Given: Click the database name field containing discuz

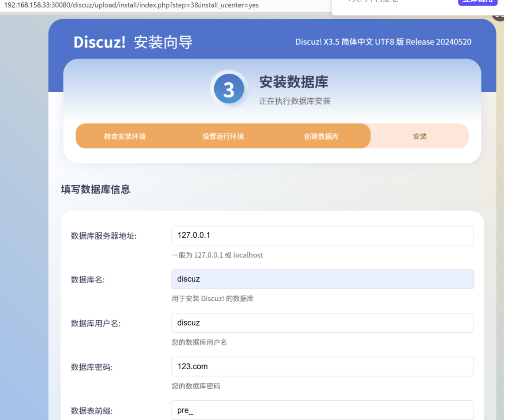Looking at the screenshot, I should pos(322,279).
